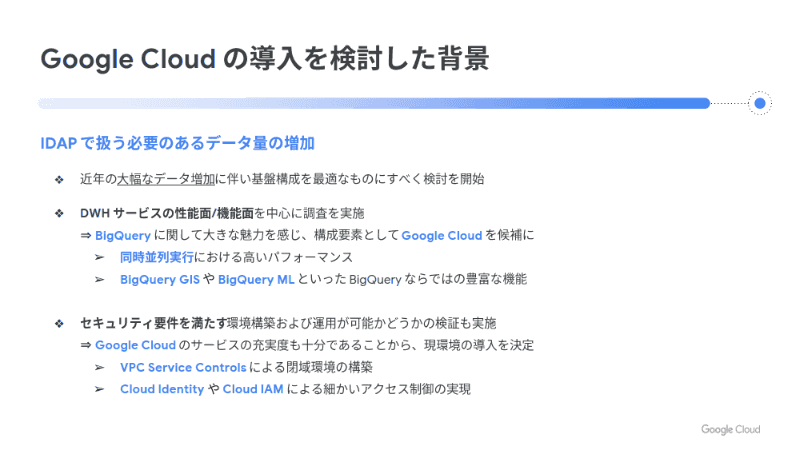This screenshot has height=450, width=800.
Task: Click the blue VPC Service Controls text
Action: pos(183,367)
